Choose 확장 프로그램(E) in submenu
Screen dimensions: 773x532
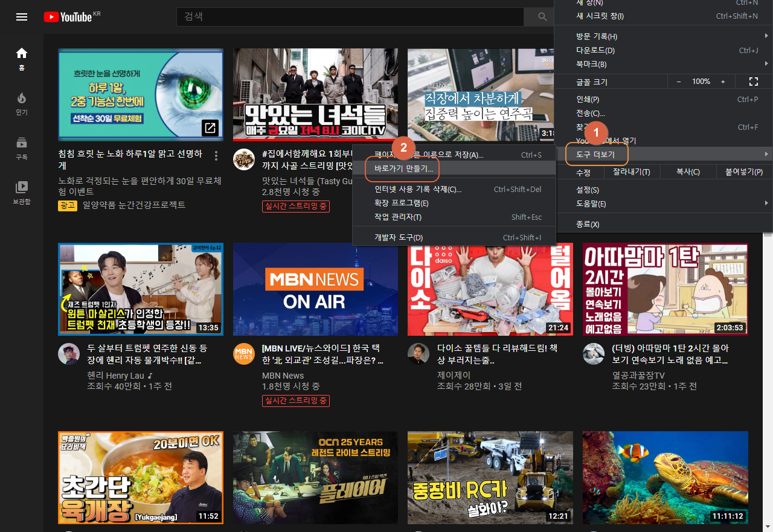pyautogui.click(x=454, y=204)
